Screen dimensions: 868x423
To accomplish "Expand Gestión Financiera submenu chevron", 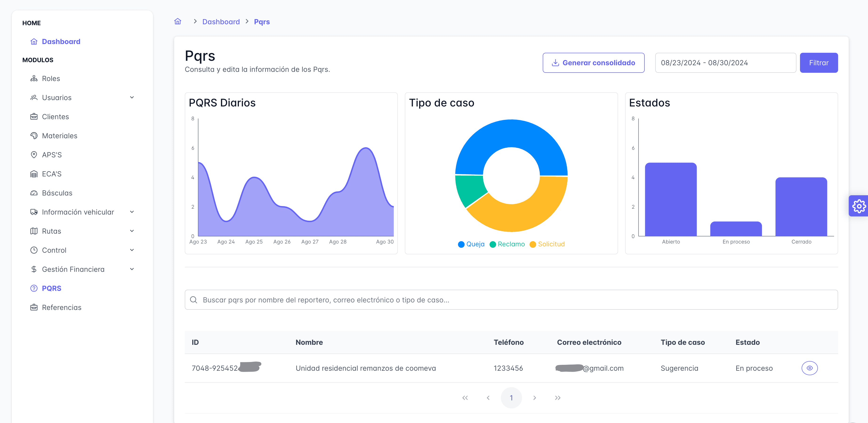I will (132, 269).
